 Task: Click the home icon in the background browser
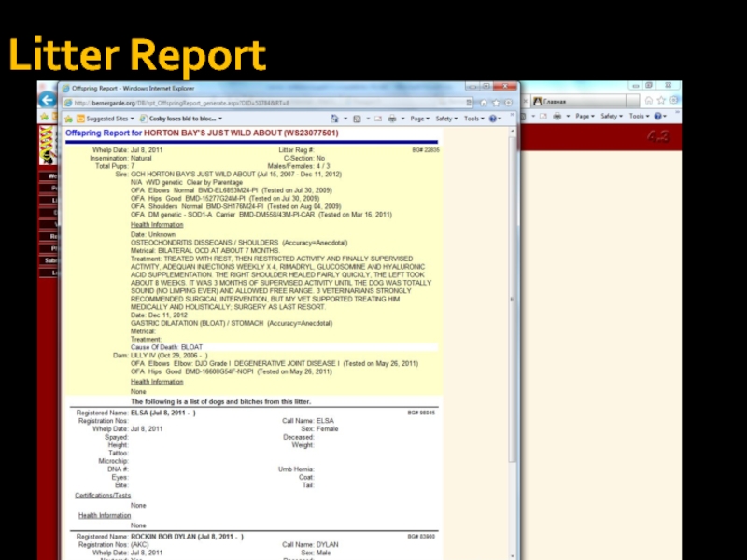click(647, 100)
